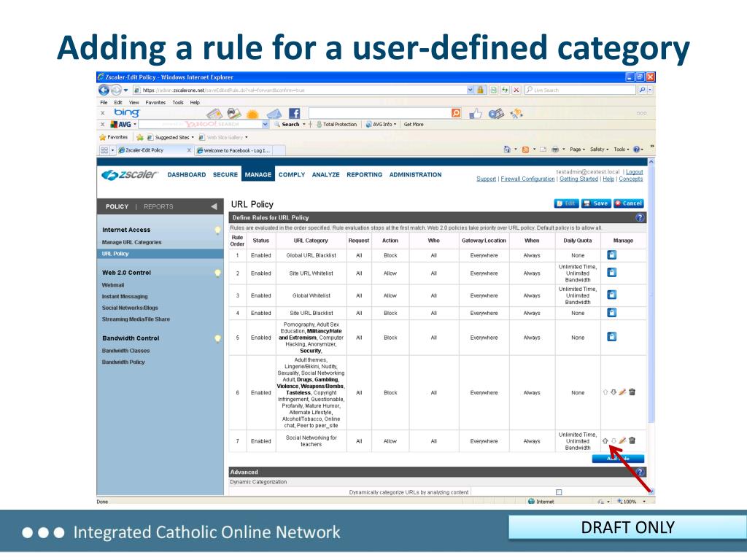Open the AVG search box dropdown arrow
The width and height of the screenshot is (747, 560).
click(266, 124)
